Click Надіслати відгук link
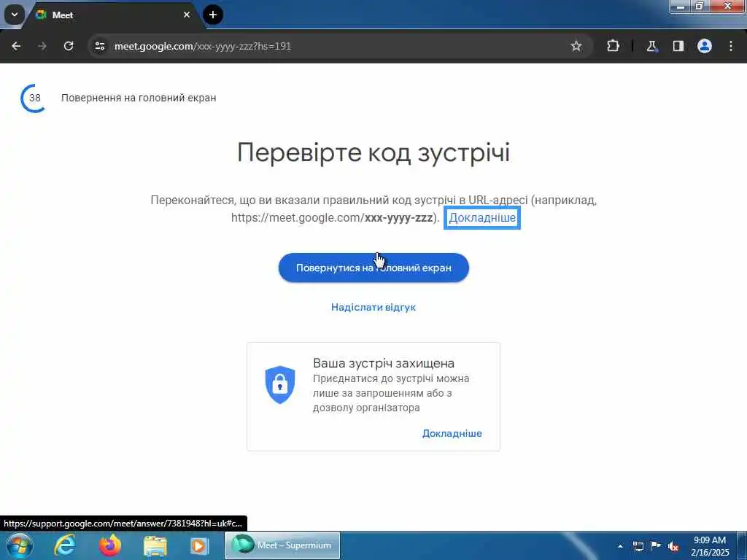Viewport: 747px width, 560px height. 373,307
